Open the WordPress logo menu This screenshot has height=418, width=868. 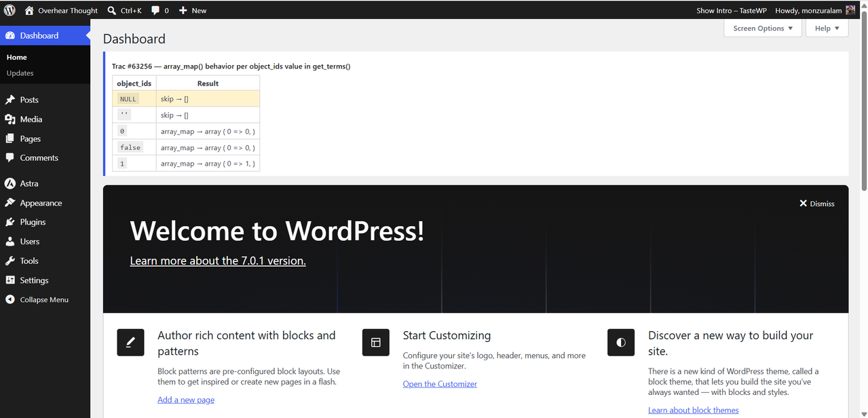(10, 10)
